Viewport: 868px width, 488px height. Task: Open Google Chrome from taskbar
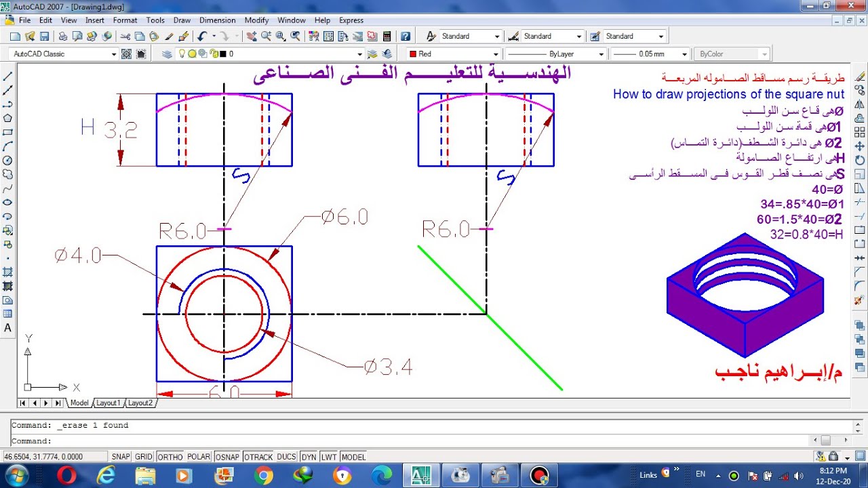pyautogui.click(x=264, y=476)
